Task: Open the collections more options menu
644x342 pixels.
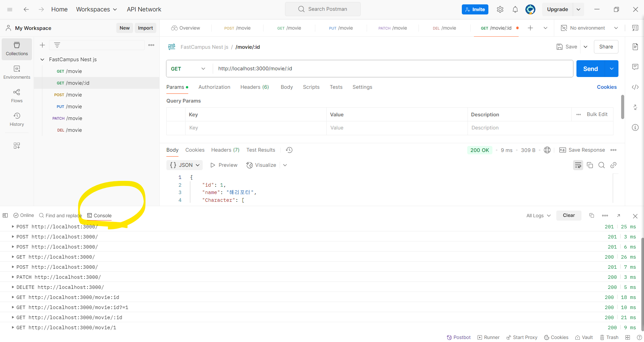Action: click(x=151, y=45)
